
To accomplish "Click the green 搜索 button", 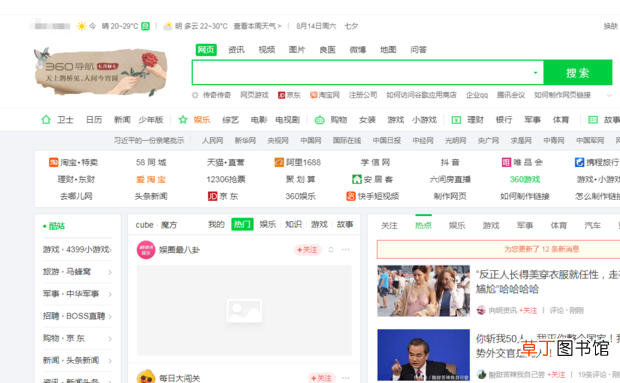I will [x=578, y=73].
